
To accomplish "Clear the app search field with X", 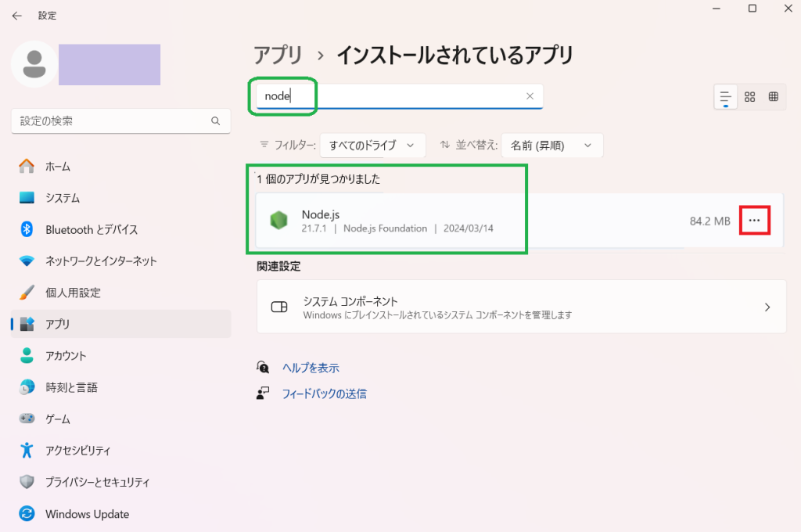I will 530,96.
